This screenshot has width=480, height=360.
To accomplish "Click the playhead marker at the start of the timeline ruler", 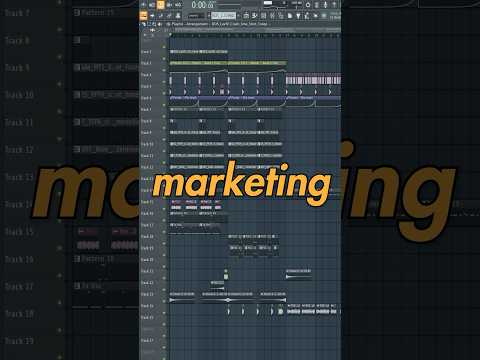I will click(171, 34).
